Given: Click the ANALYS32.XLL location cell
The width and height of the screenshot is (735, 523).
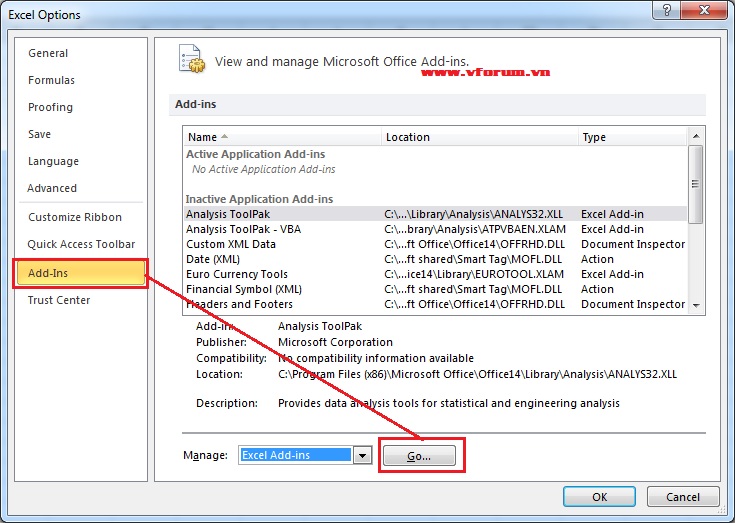Looking at the screenshot, I should click(473, 214).
